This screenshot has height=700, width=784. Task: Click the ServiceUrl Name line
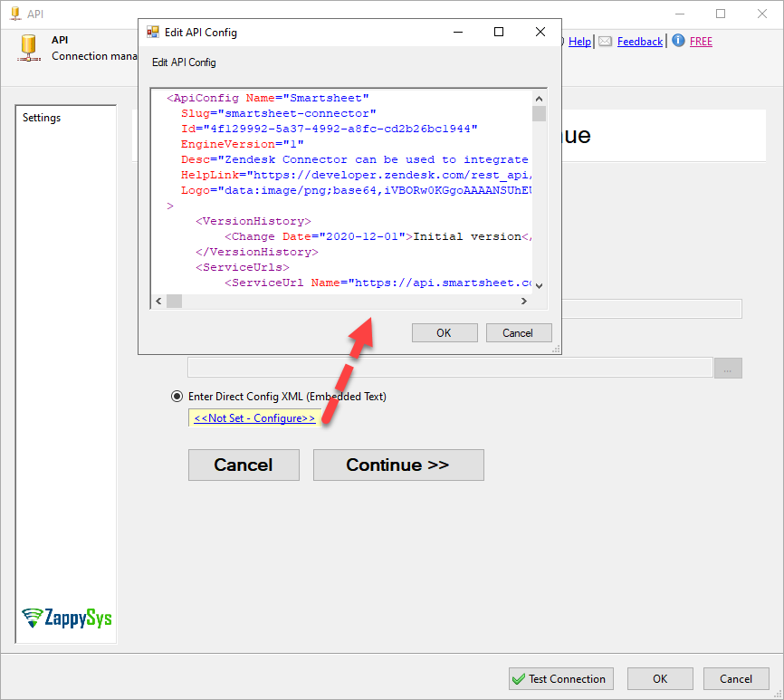[x=378, y=283]
